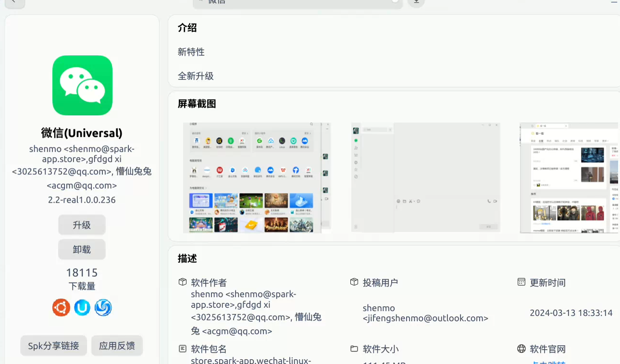Copy the Spk分享链接 share link
The height and width of the screenshot is (364, 620).
coord(53,345)
